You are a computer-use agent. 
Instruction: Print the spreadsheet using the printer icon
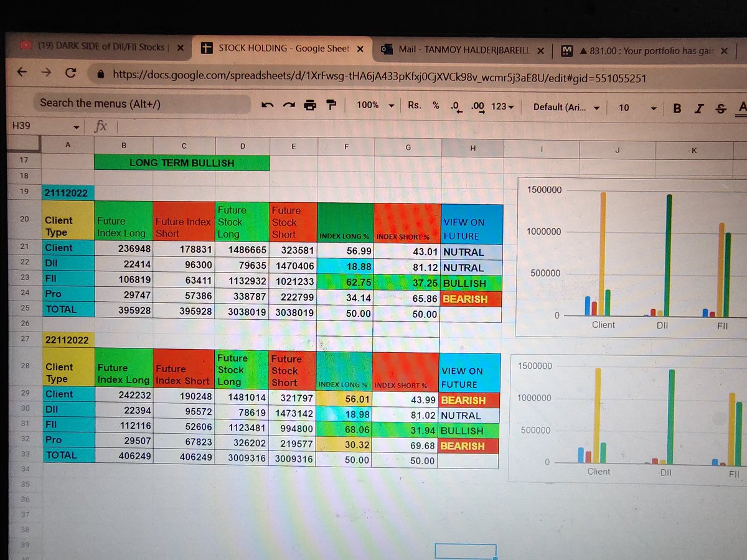310,105
